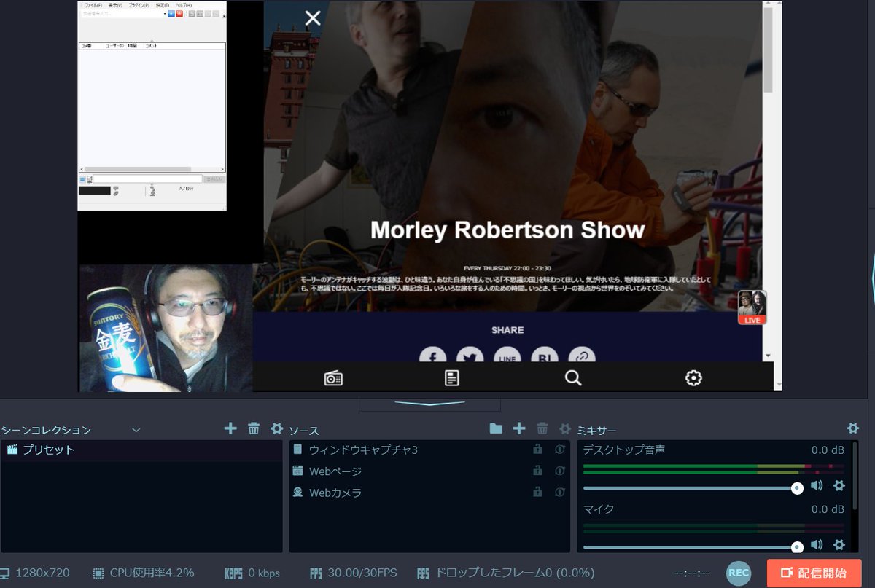Screen dimensions: 875x588
Task: Click the news article icon in preview bar
Action: tap(452, 377)
